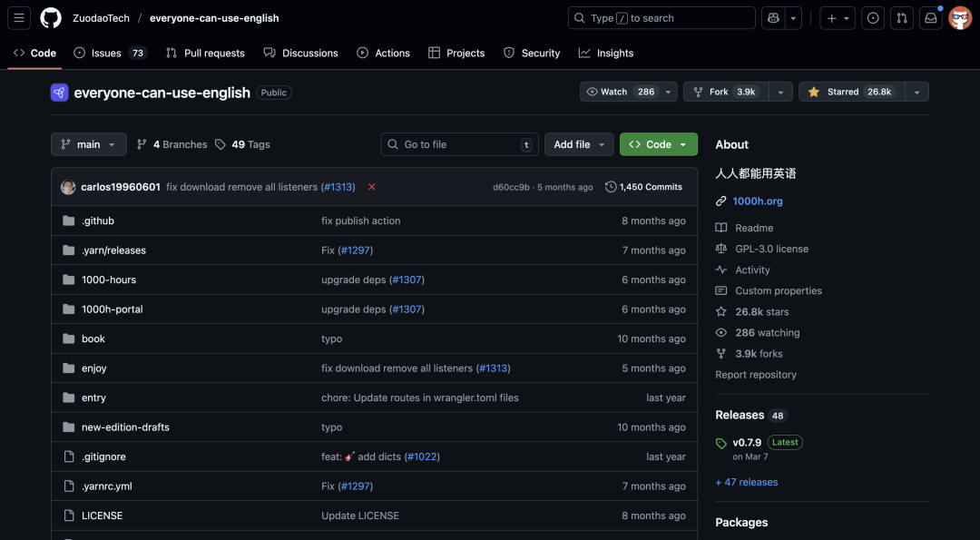Open the Copilot icon in header
The width and height of the screenshot is (980, 540).
click(771, 18)
